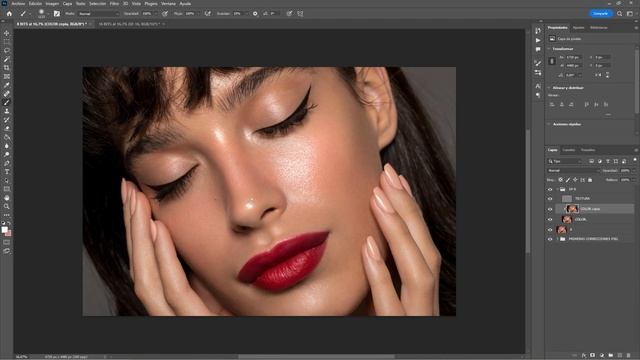Click the more align options ellipsis
The width and height of the screenshot is (640, 360).
coord(608,115)
